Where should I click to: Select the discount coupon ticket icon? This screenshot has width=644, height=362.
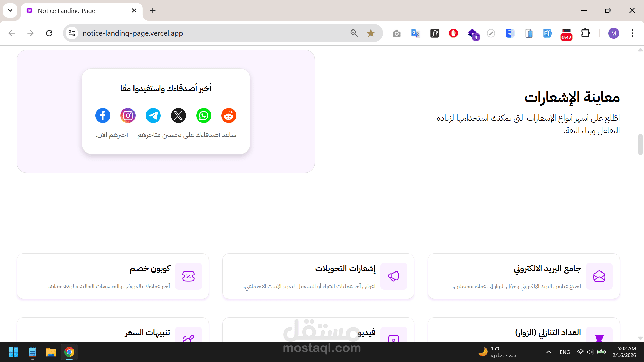tap(188, 276)
